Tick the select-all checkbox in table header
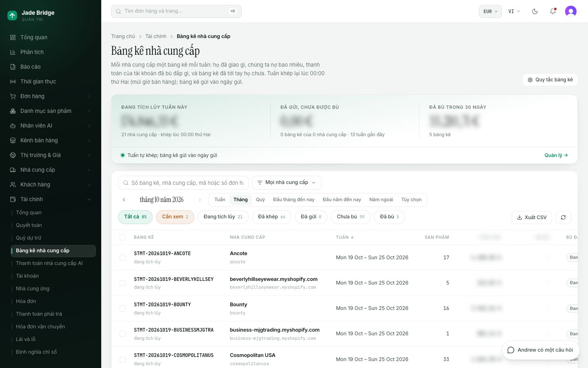This screenshot has width=588, height=368. [x=122, y=237]
